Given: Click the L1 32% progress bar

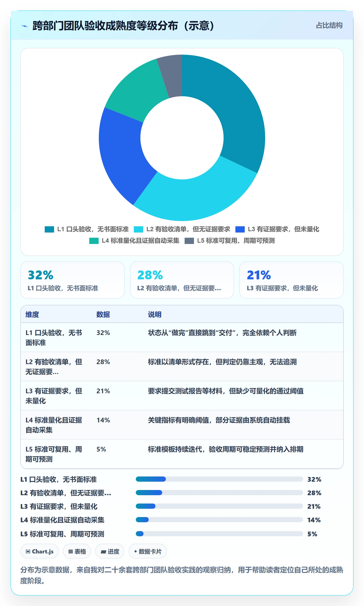Looking at the screenshot, I should pos(219,479).
